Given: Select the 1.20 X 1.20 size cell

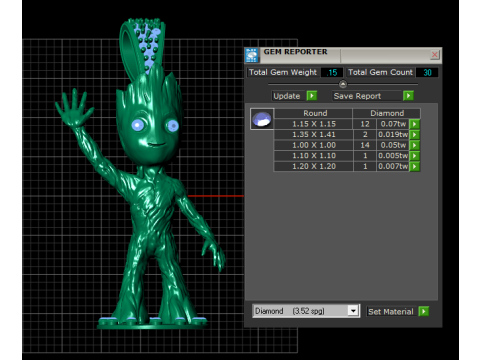Looking at the screenshot, I should pos(313,166).
